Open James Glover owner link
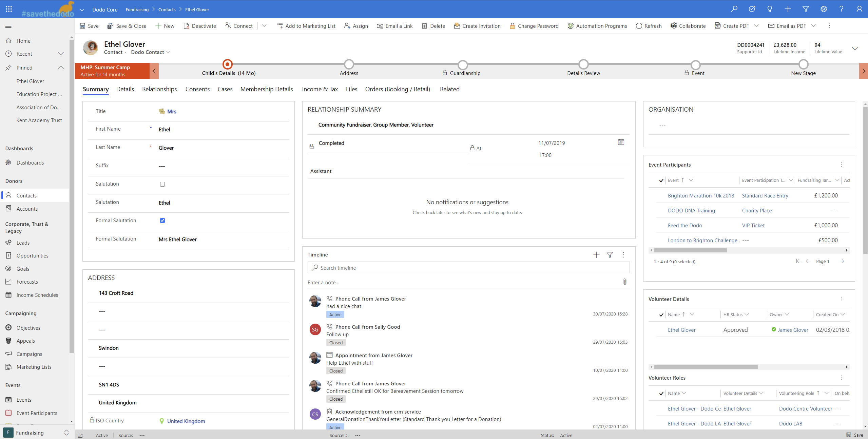Viewport: 868px width, 439px height. pyautogui.click(x=793, y=330)
